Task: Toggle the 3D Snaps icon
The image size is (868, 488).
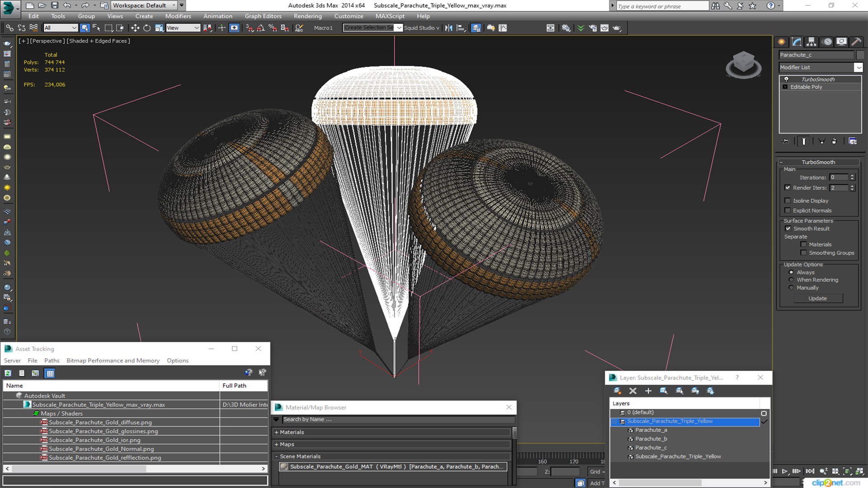Action: coord(250,28)
